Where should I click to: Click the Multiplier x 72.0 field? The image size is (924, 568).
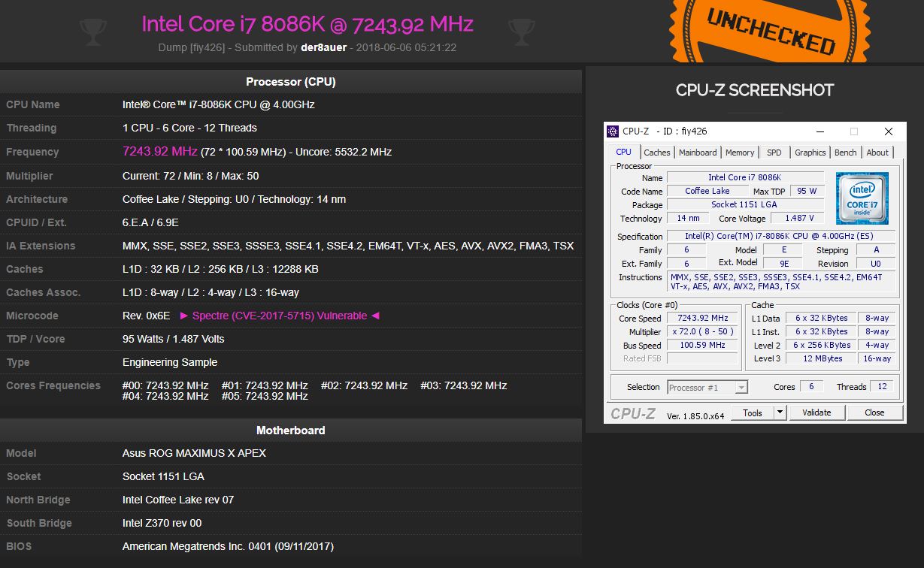click(x=702, y=332)
